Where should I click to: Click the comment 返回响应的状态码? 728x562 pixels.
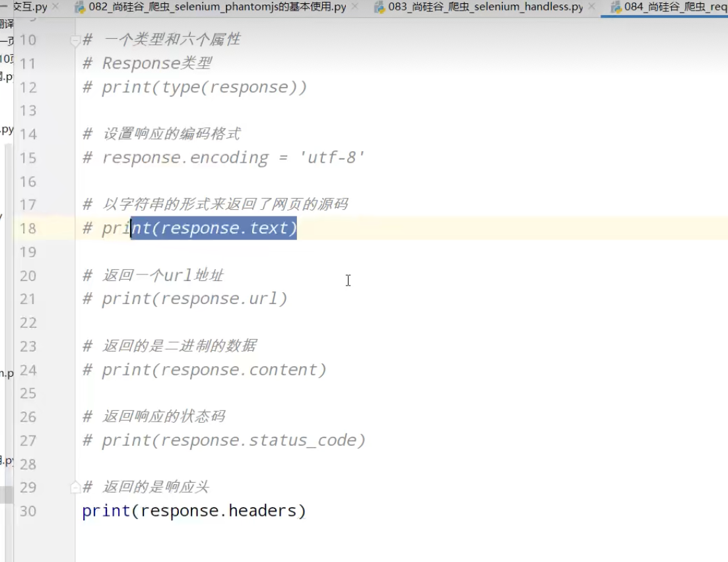tap(154, 416)
